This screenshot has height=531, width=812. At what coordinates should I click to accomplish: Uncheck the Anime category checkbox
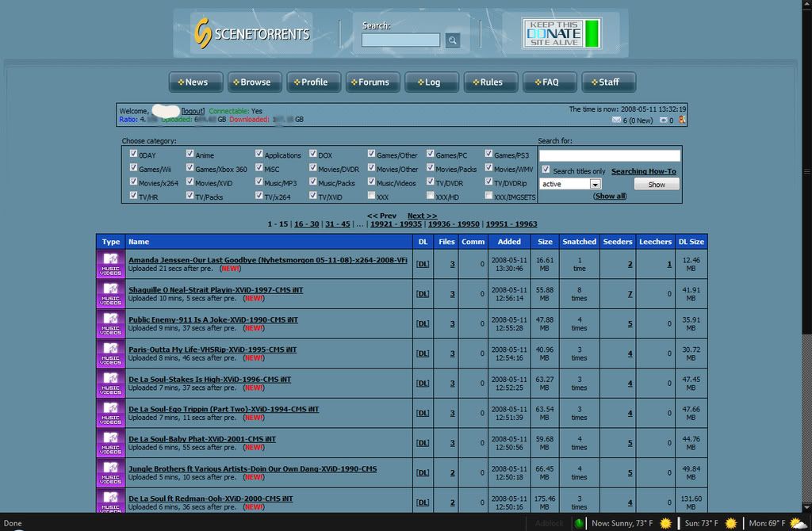tap(190, 154)
